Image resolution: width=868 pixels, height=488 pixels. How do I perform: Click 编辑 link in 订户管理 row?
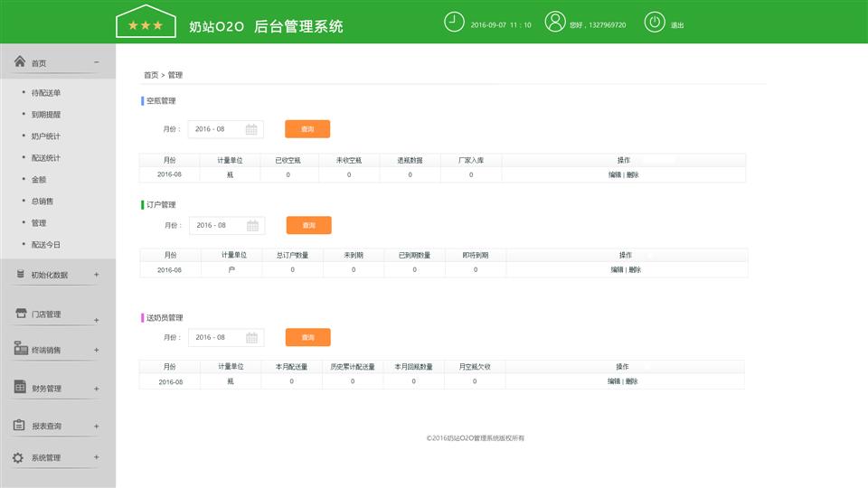click(x=617, y=269)
